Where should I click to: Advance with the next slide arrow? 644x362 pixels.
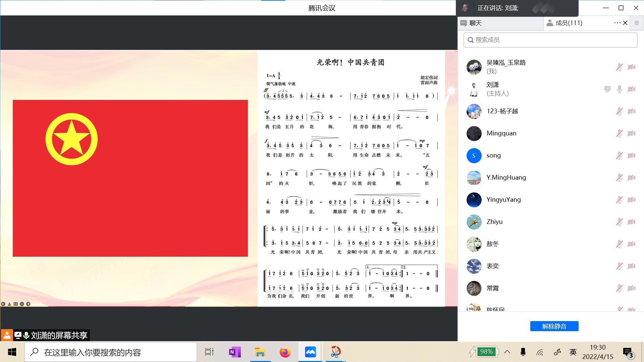(28, 304)
